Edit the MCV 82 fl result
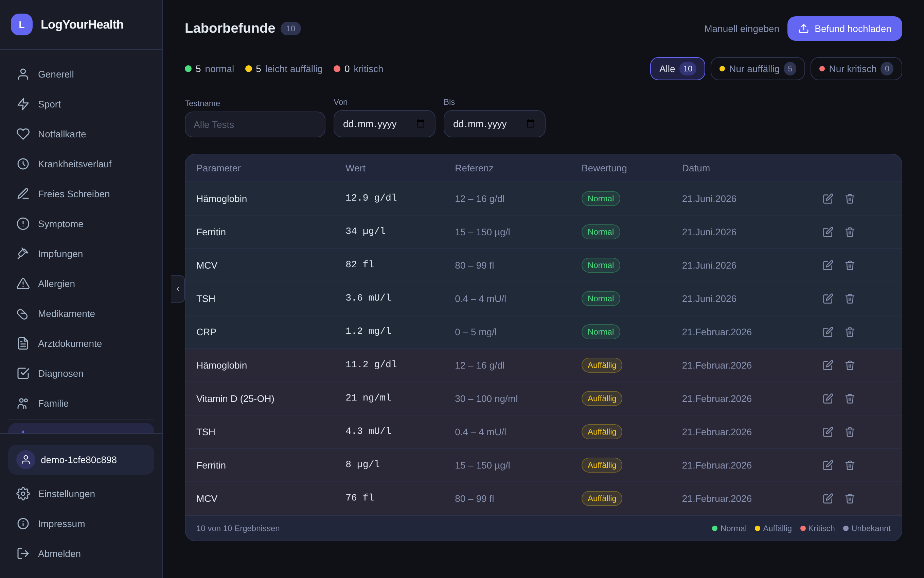 [x=828, y=265]
